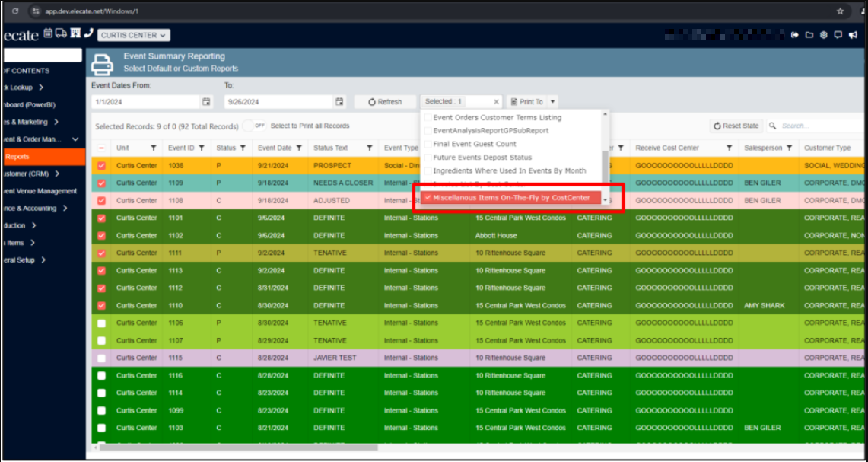868x462 pixels.
Task: Click the calendar icon in top navigation
Action: (49, 33)
